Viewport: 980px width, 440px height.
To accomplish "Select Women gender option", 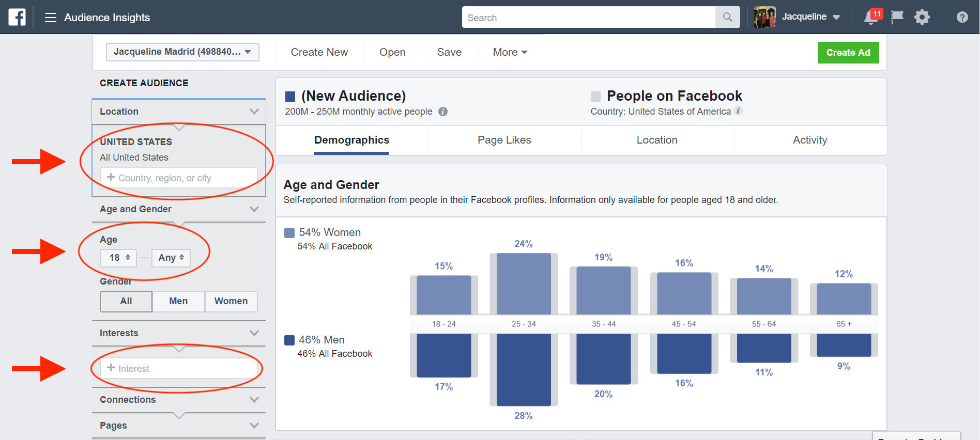I will [231, 302].
